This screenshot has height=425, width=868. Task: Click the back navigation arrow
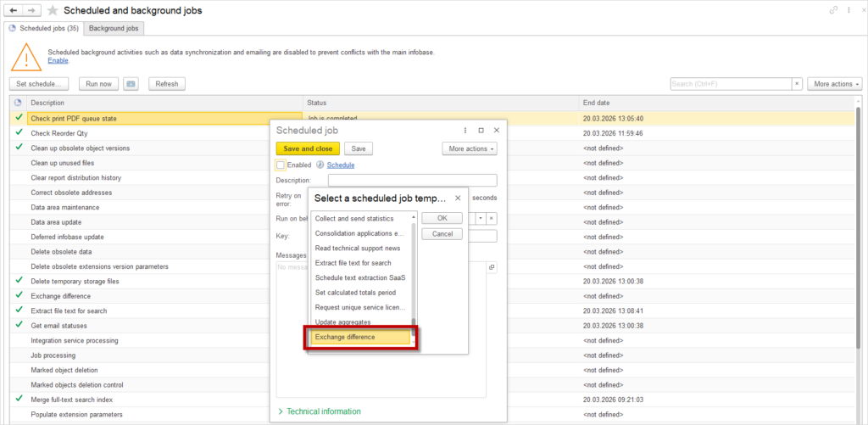(x=14, y=10)
